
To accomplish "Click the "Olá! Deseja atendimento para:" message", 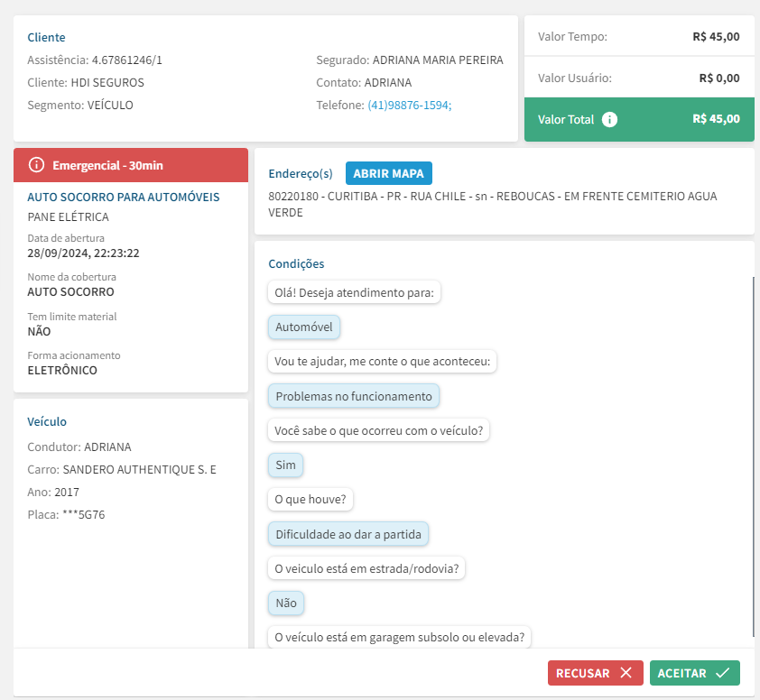I will point(354,293).
